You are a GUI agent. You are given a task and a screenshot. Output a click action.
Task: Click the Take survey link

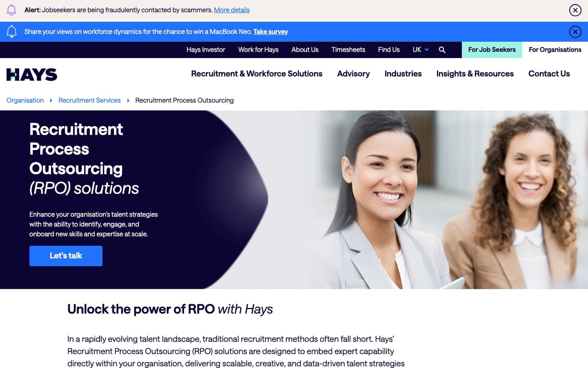point(270,31)
